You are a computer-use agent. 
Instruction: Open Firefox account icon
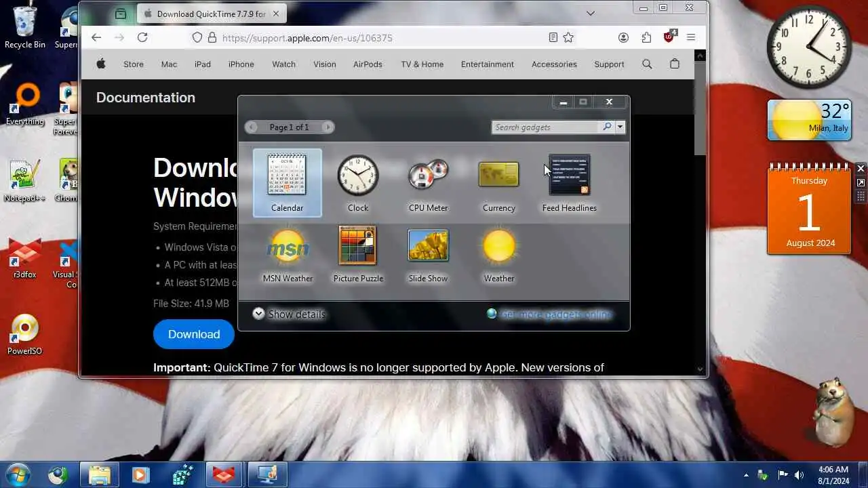coord(623,38)
